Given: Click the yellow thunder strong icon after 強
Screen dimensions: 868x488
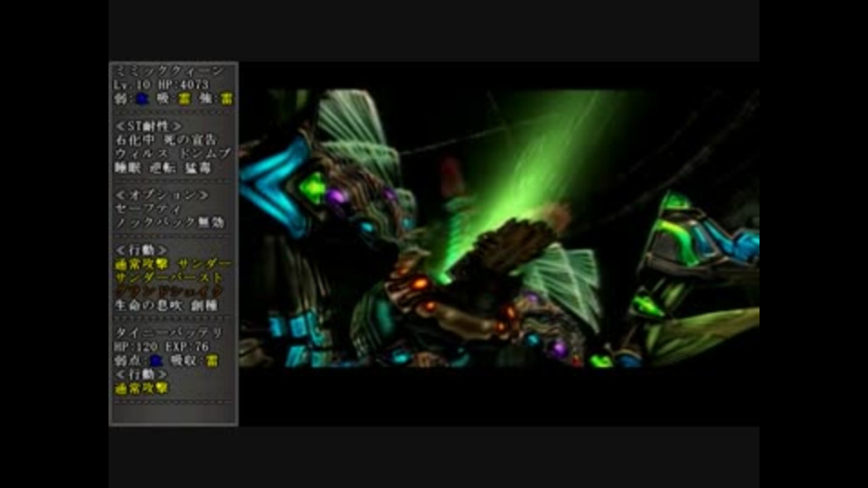Looking at the screenshot, I should pyautogui.click(x=226, y=99).
